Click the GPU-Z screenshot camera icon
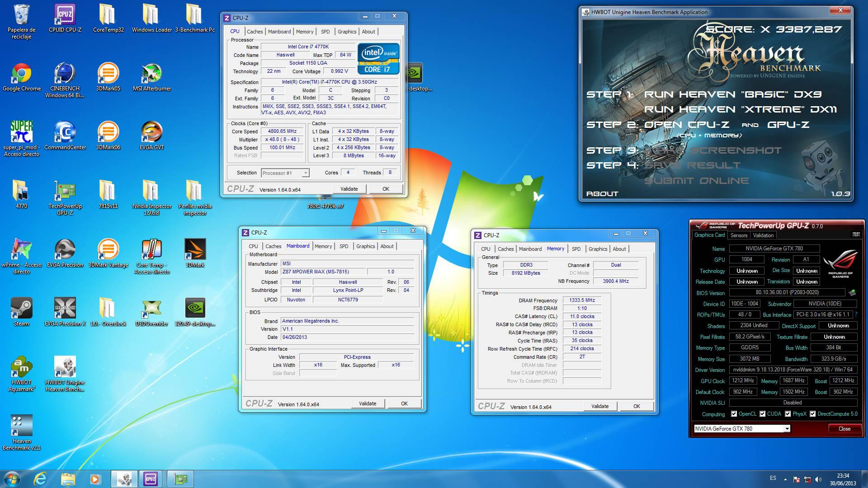Image resolution: width=868 pixels, height=488 pixels. pos(856,235)
